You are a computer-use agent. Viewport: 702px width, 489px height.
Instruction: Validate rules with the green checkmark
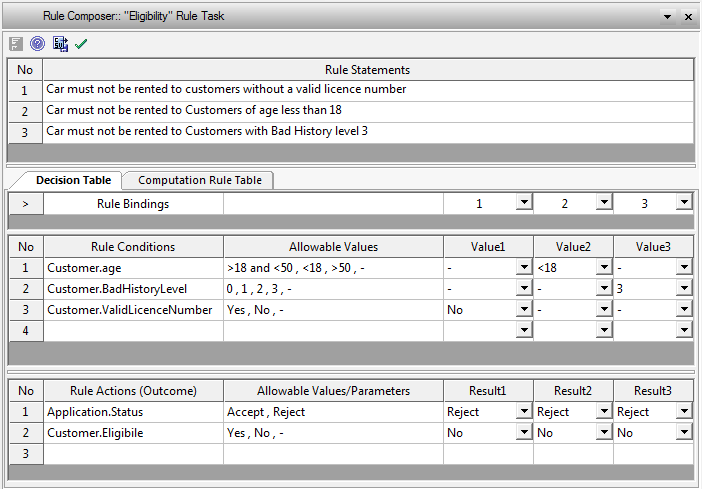81,44
